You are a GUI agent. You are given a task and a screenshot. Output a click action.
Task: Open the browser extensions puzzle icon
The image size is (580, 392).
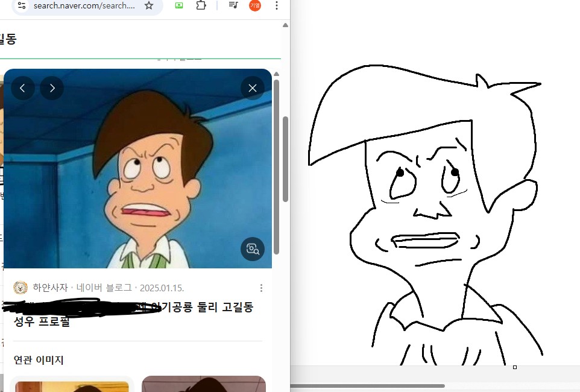[201, 5]
